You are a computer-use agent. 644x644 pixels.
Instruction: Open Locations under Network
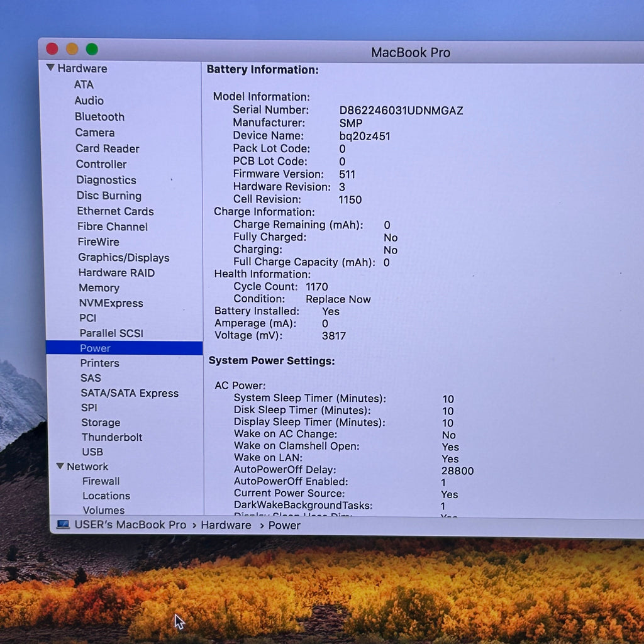click(106, 496)
